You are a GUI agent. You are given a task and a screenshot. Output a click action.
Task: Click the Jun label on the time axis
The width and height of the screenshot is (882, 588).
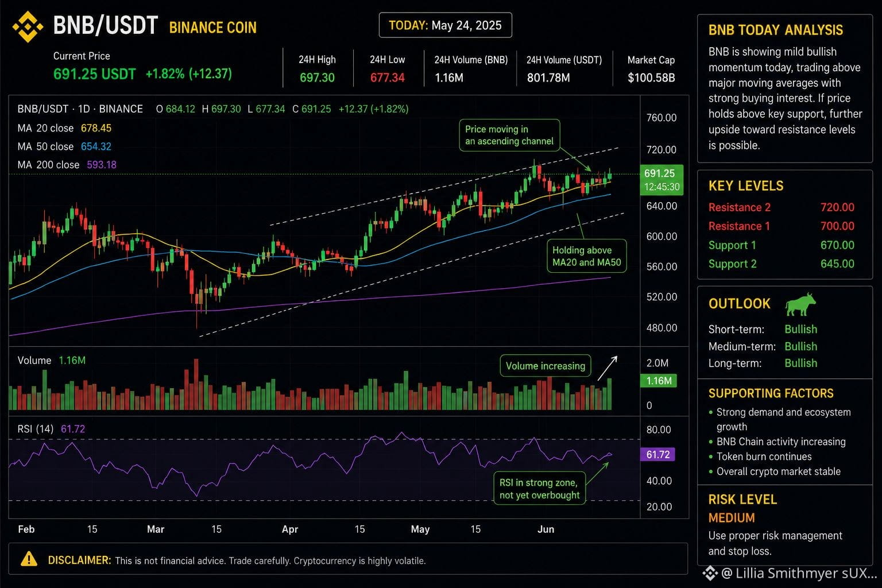(x=546, y=529)
